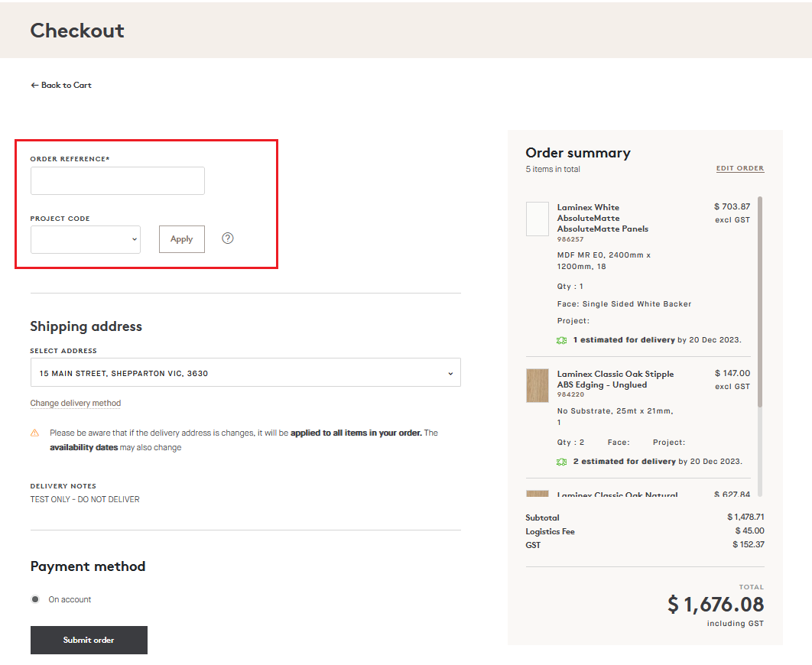The width and height of the screenshot is (812, 665).
Task: Select the On account payment option
Action: [x=35, y=600]
